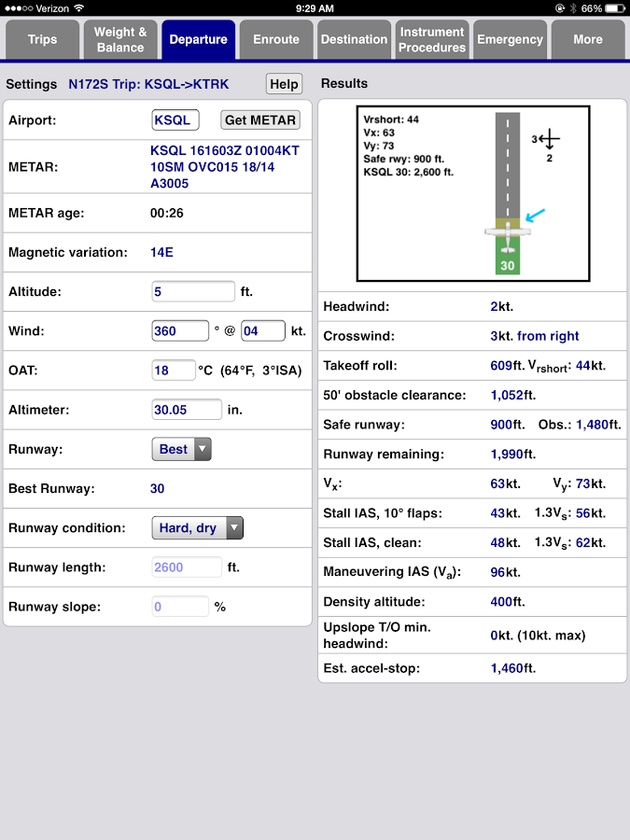Viewport: 630px width, 840px height.
Task: Tap the Stall IAS clean 48kt value
Action: tap(505, 542)
